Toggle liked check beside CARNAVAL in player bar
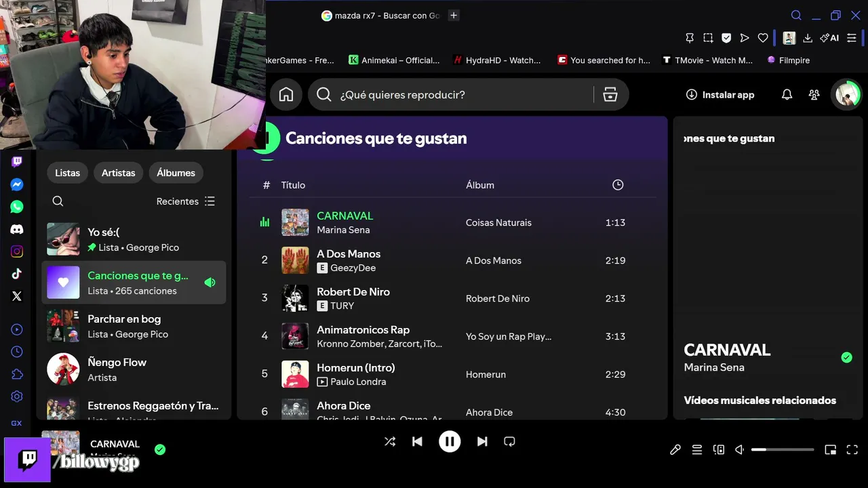The image size is (868, 488). [160, 449]
